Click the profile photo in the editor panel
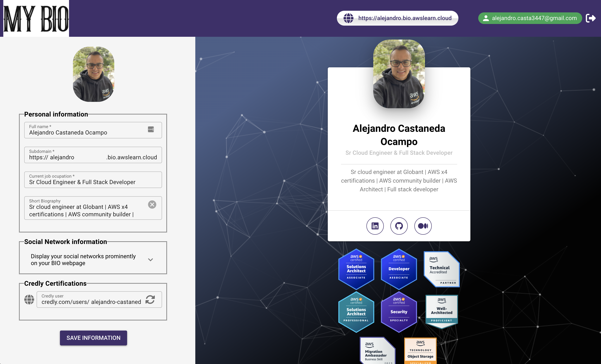This screenshot has width=601, height=364. click(x=93, y=74)
